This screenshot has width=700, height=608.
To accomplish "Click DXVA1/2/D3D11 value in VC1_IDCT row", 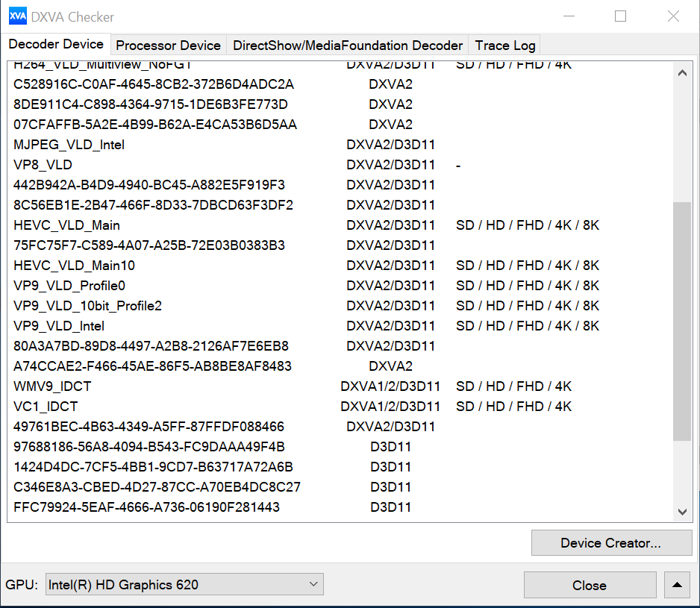I will coord(390,407).
